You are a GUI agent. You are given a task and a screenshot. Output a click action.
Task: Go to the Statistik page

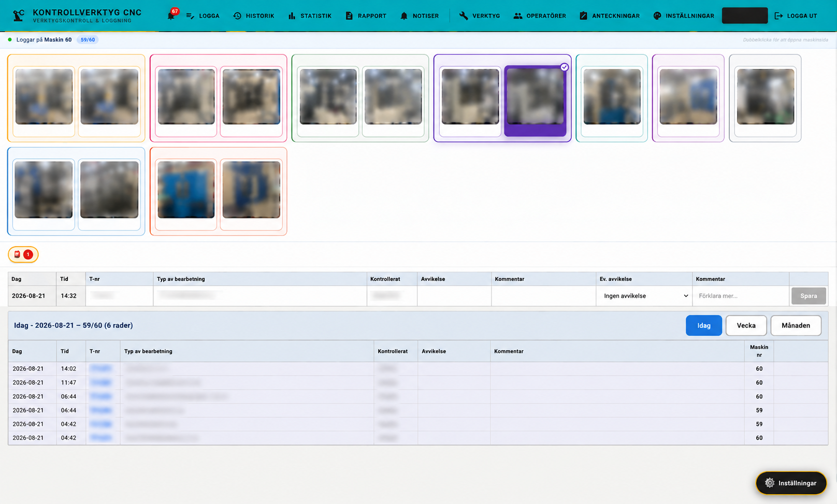pyautogui.click(x=310, y=16)
